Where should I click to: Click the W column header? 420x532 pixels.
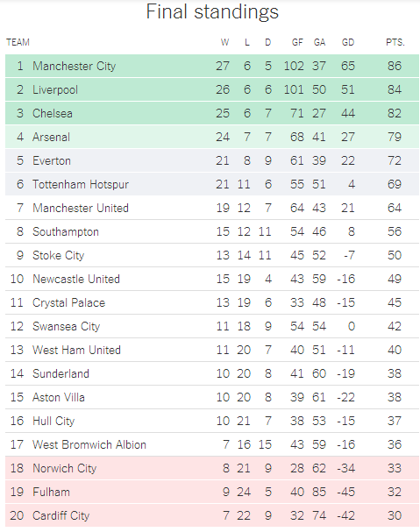224,42
